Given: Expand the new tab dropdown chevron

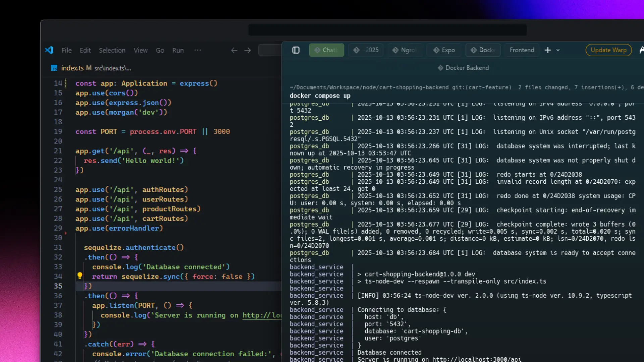Looking at the screenshot, I should [558, 50].
